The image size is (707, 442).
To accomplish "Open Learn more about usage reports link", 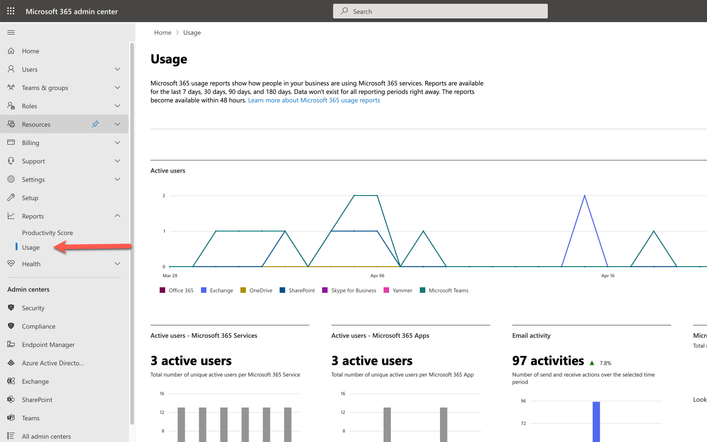I will (x=314, y=100).
